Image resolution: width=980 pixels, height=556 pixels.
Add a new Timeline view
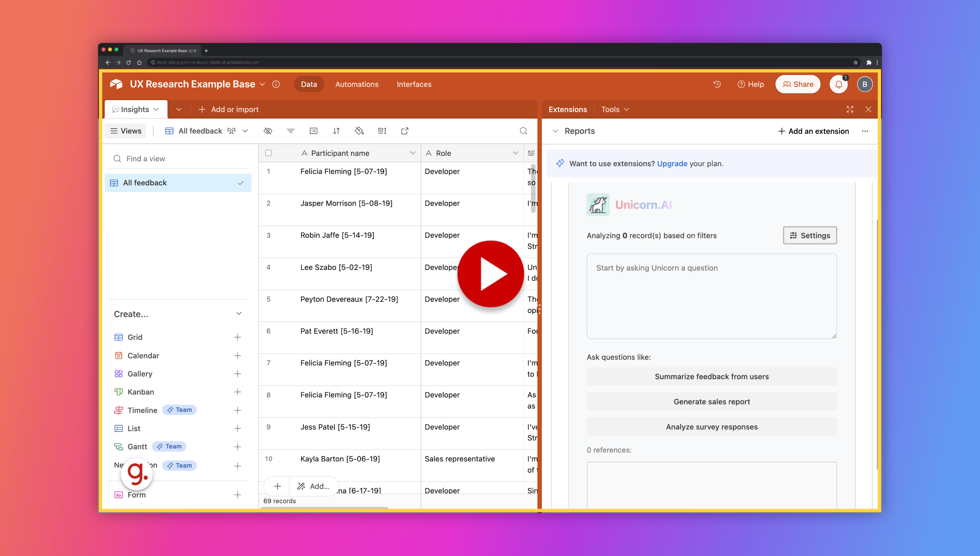click(238, 410)
